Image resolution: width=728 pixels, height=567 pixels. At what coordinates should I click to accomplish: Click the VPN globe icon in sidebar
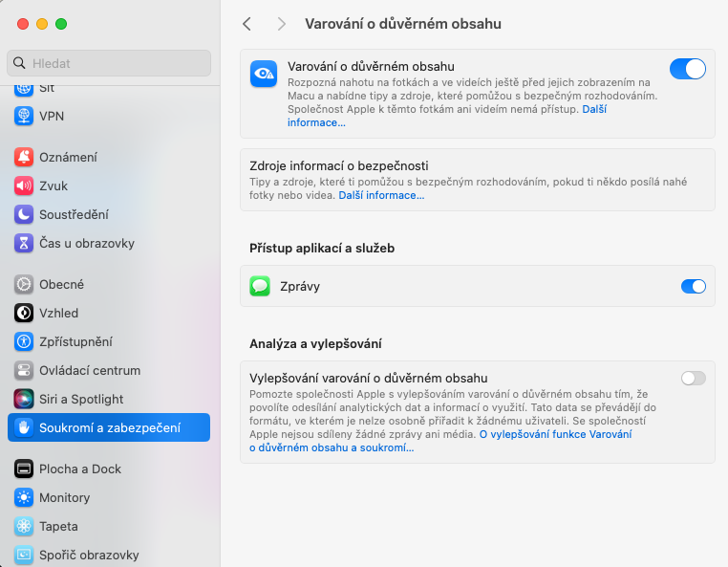tap(24, 116)
